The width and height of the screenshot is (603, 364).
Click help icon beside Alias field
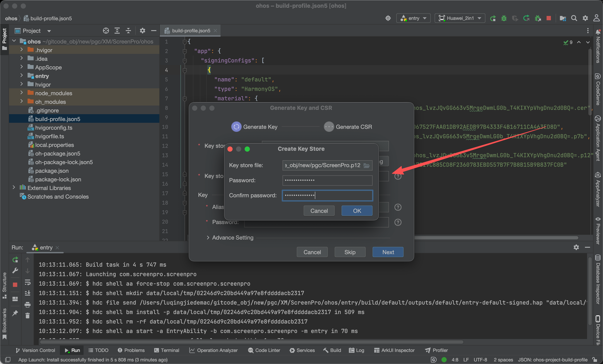click(398, 207)
